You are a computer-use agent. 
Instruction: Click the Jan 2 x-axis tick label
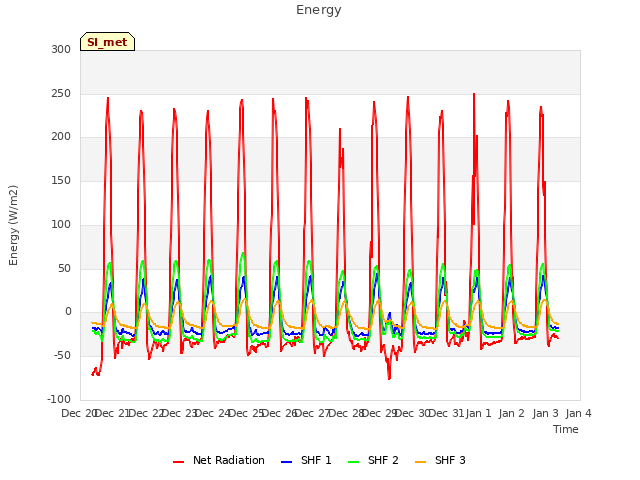[x=512, y=413]
